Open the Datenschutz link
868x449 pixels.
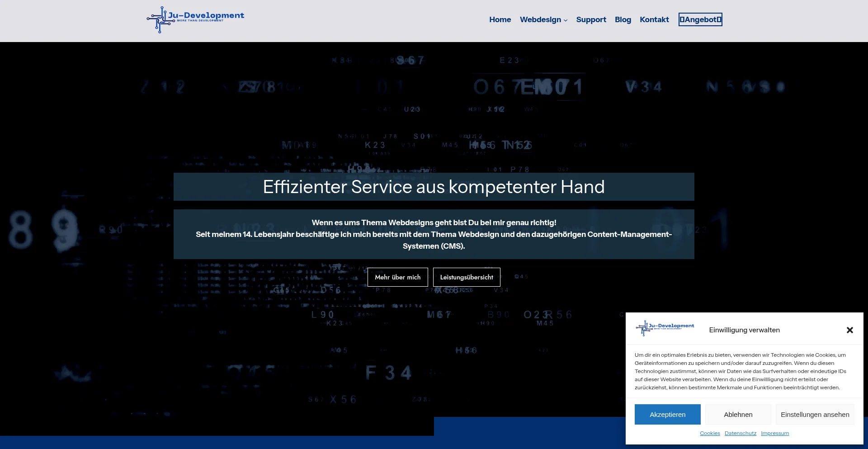coord(740,433)
